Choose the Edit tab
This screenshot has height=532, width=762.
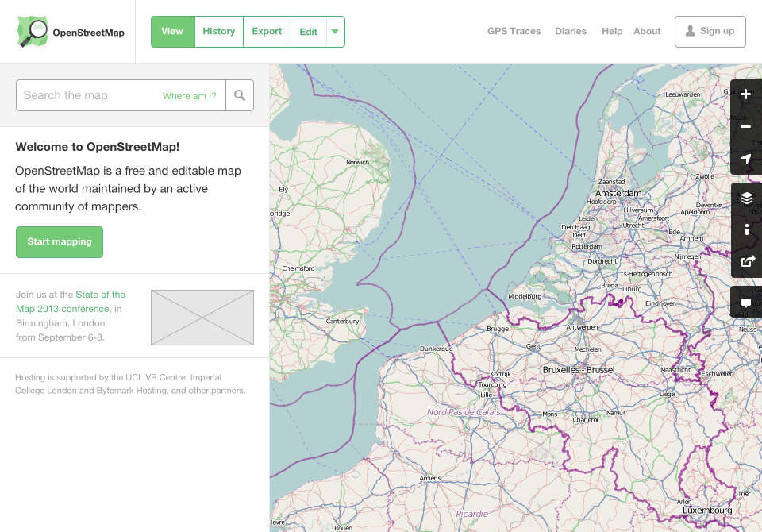pyautogui.click(x=309, y=32)
